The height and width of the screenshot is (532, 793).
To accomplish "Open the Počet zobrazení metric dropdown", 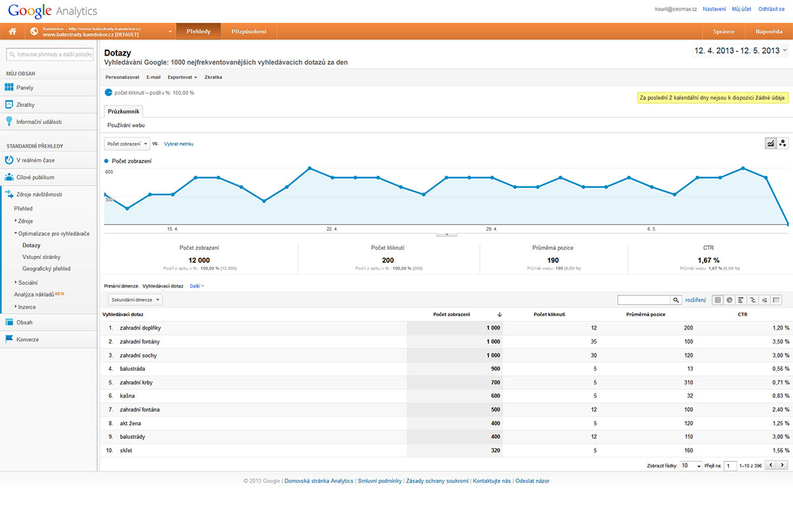I will pyautogui.click(x=128, y=143).
